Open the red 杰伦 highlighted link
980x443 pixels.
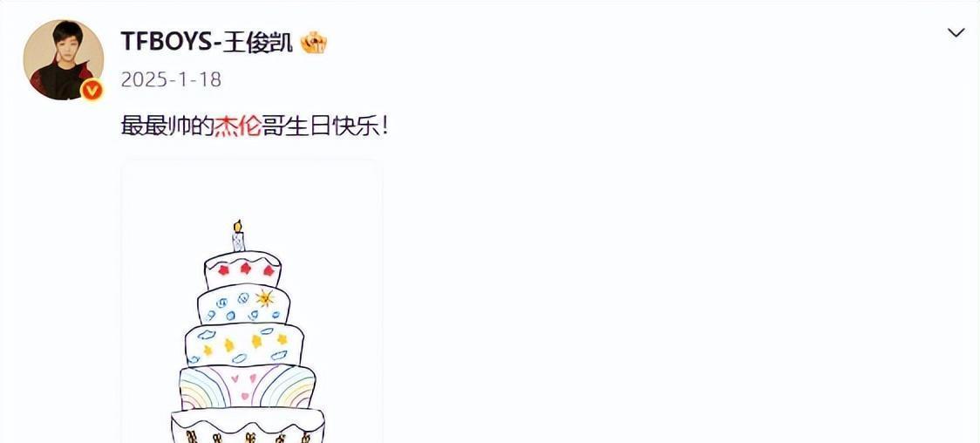237,126
